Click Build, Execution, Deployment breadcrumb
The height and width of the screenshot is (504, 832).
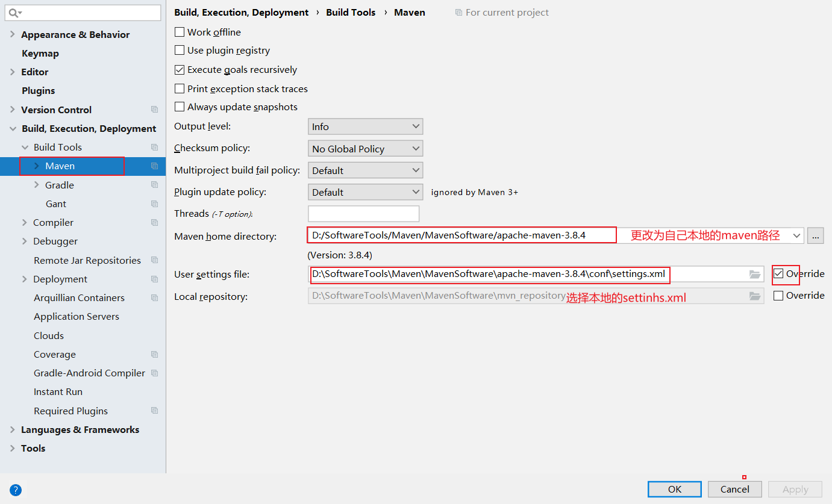[x=242, y=12]
